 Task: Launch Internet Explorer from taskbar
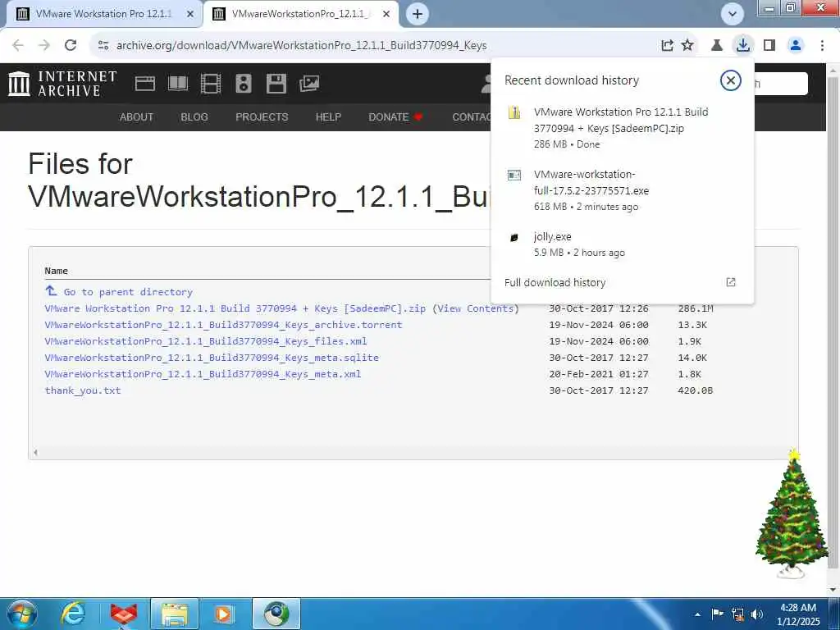pos(73,614)
